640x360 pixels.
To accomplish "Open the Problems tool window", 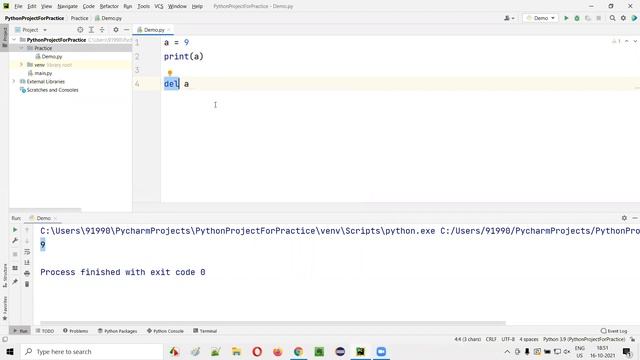I will pos(76,331).
